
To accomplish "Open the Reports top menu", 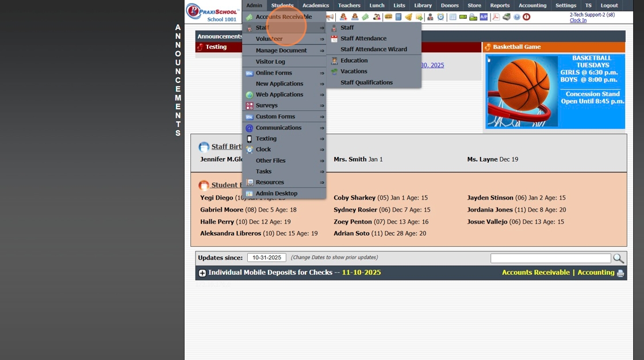I will (500, 5).
